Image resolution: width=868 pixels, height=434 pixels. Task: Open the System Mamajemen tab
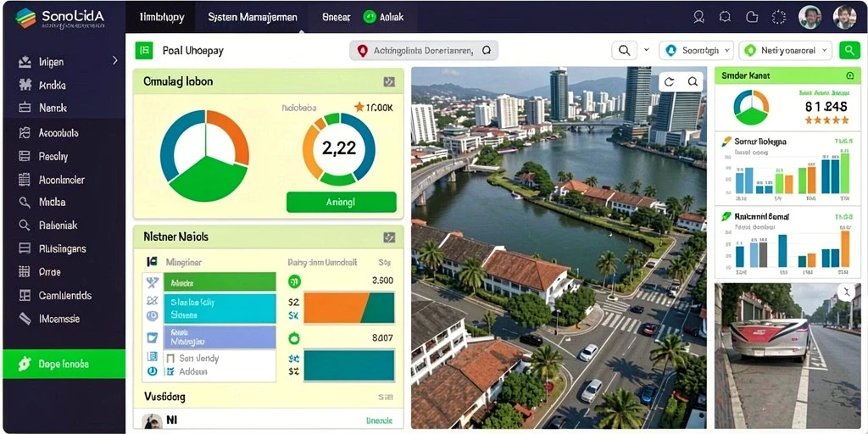click(252, 17)
